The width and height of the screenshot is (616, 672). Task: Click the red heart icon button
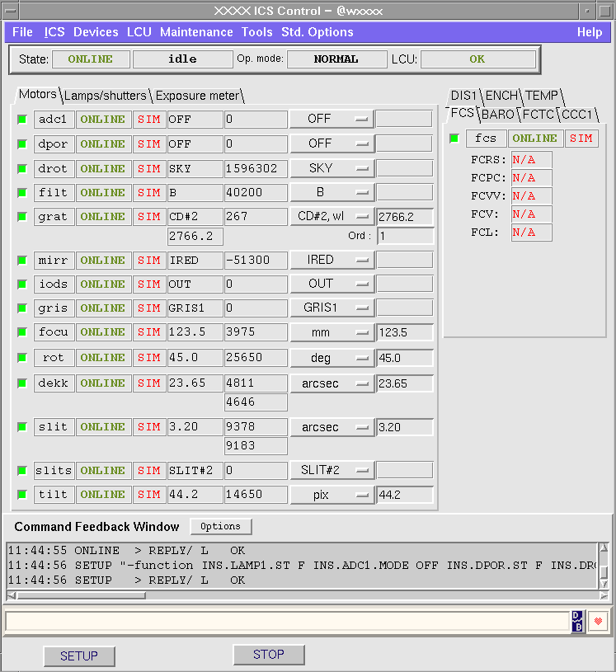click(x=598, y=621)
